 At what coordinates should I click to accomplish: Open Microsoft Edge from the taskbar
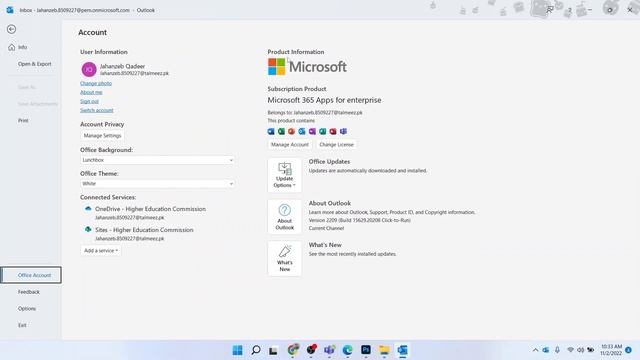tap(347, 350)
